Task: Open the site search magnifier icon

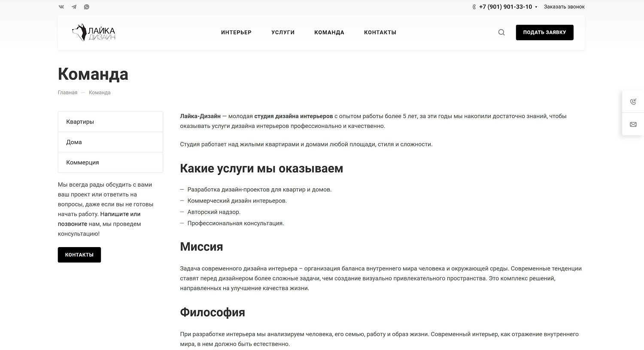Action: coord(501,32)
